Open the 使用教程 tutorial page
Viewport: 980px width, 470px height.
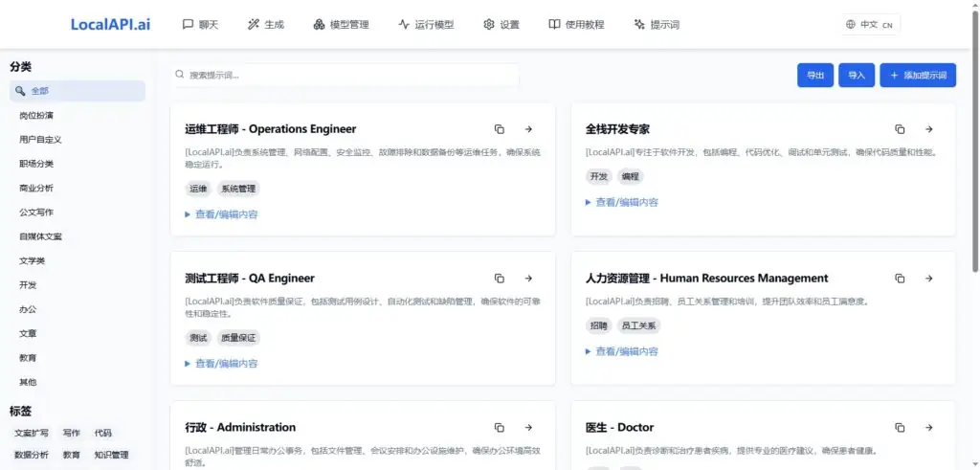click(x=576, y=25)
